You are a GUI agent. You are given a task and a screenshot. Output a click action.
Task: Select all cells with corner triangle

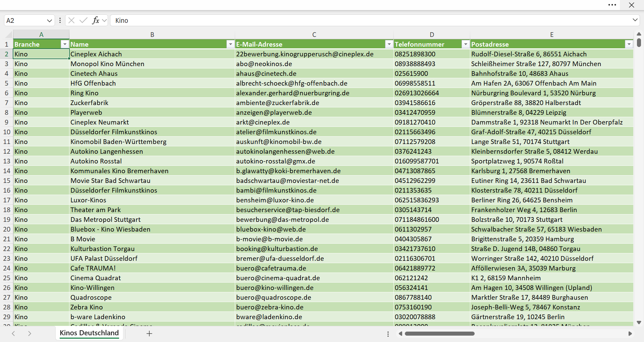pyautogui.click(x=8, y=35)
